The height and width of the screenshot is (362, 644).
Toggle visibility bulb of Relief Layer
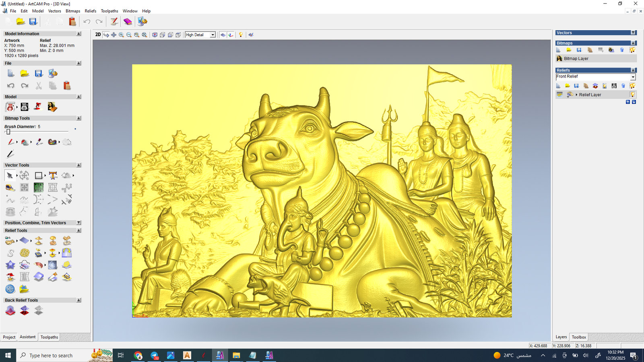point(632,95)
